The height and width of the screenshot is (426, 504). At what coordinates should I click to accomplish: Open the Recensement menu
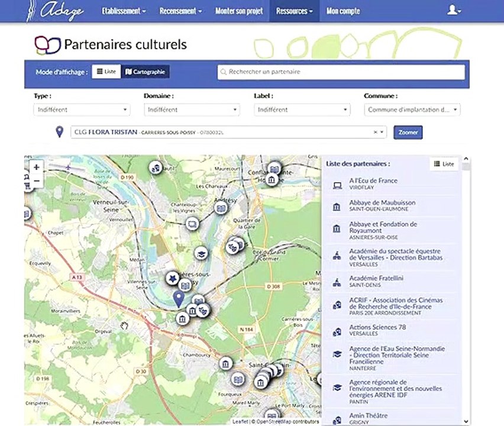coord(180,11)
